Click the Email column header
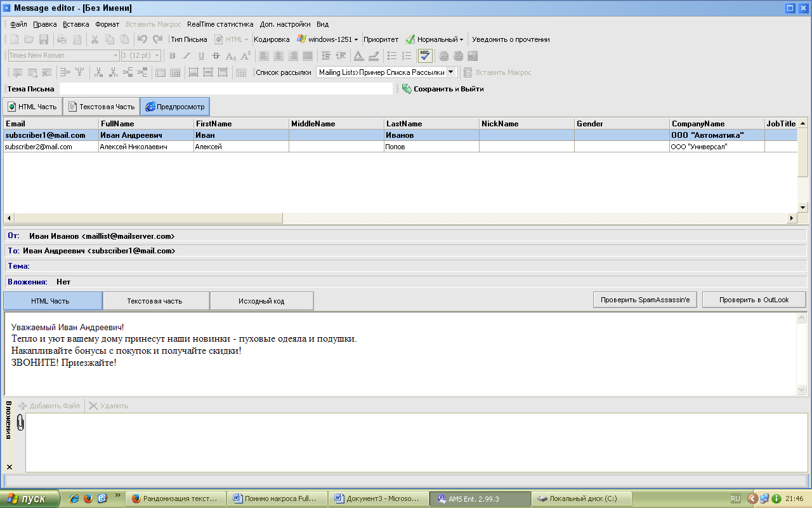 click(51, 124)
